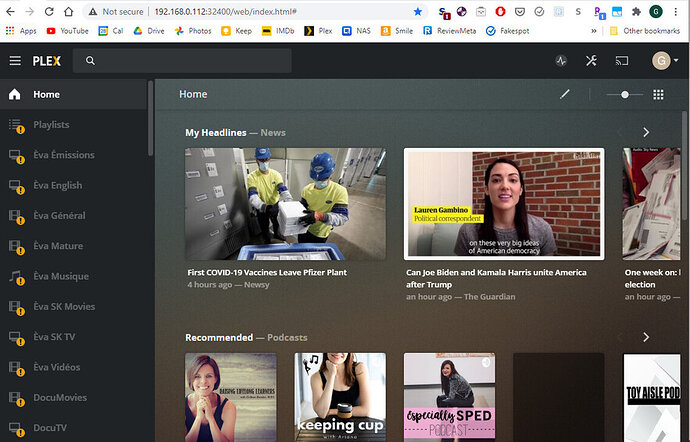The image size is (690, 442).
Task: Advance My Headlines with right chevron
Action: (x=646, y=132)
